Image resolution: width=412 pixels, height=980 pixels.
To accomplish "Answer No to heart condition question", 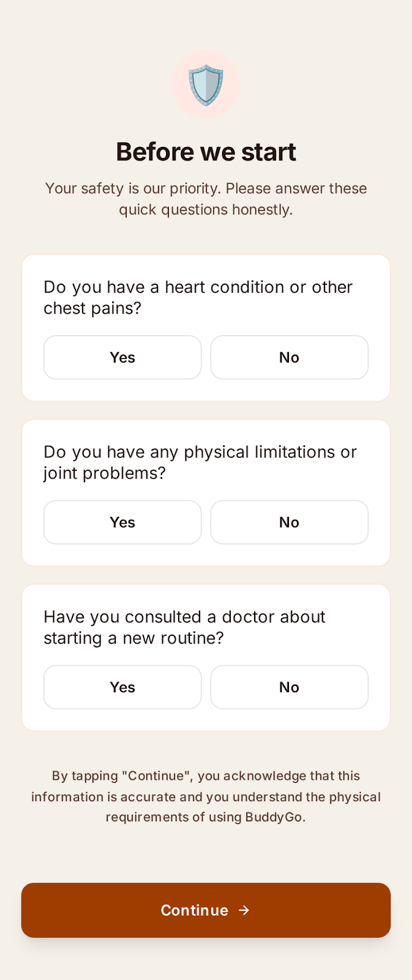I will coord(290,357).
